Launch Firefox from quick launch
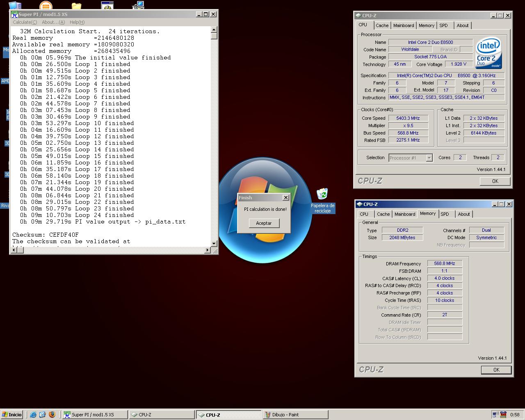This screenshot has width=525, height=420. click(52, 415)
